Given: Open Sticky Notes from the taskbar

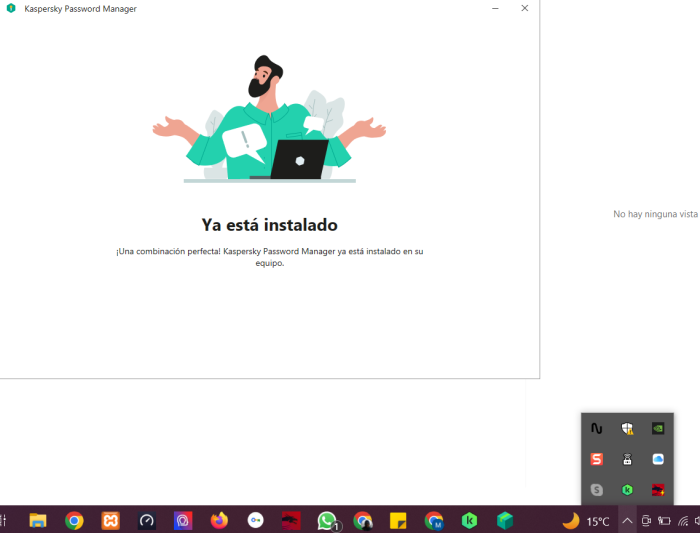Looking at the screenshot, I should [398, 521].
